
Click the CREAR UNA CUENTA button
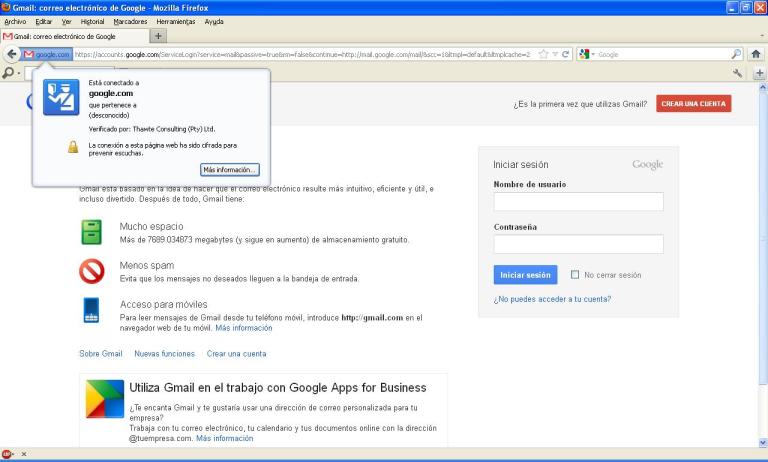tap(694, 104)
